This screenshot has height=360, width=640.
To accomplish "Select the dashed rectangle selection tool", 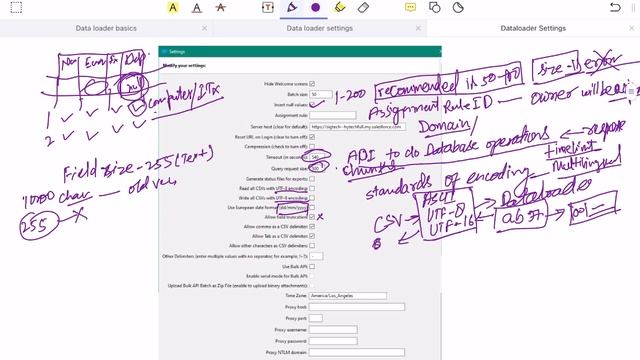I will (16, 8).
